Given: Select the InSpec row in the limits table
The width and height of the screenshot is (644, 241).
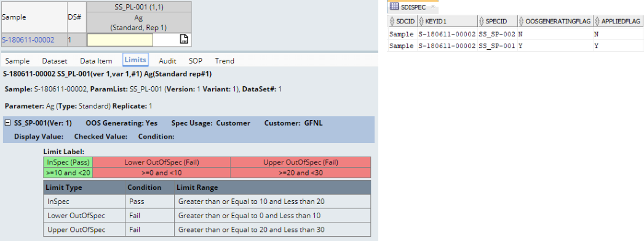Looking at the screenshot, I should pyautogui.click(x=207, y=202).
